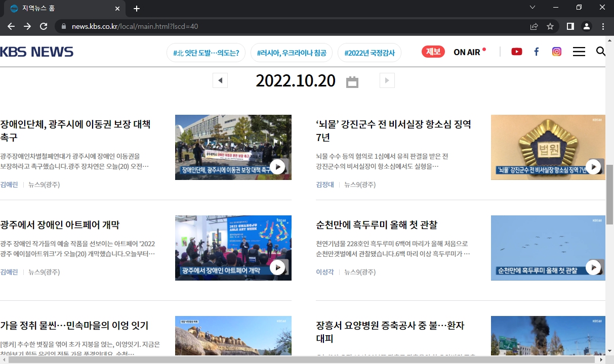Click the scrollbar up arrow
The width and height of the screenshot is (614, 364).
(609, 40)
